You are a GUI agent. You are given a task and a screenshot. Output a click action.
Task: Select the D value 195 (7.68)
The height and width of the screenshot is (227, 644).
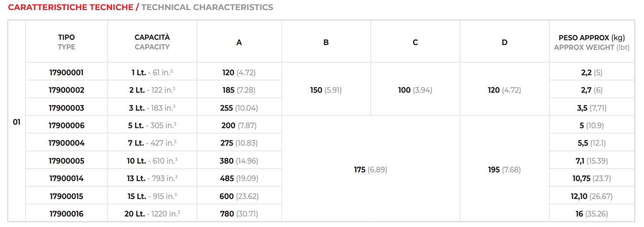504,170
